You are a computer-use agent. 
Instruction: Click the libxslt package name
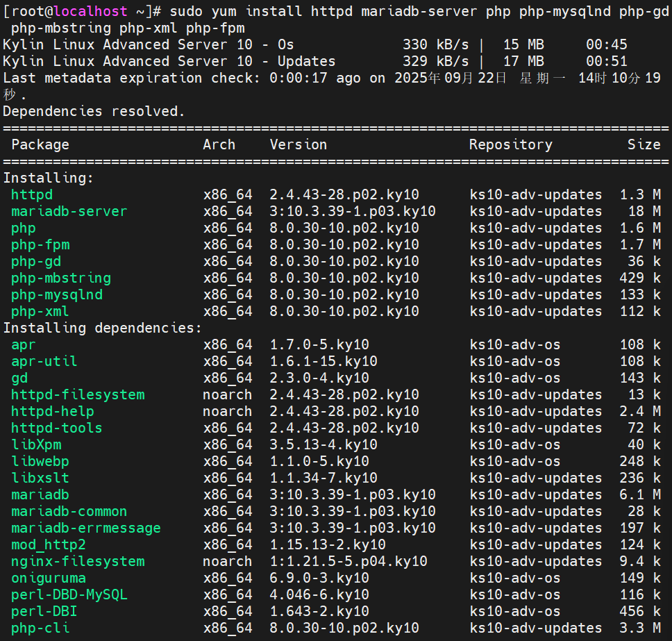(40, 478)
